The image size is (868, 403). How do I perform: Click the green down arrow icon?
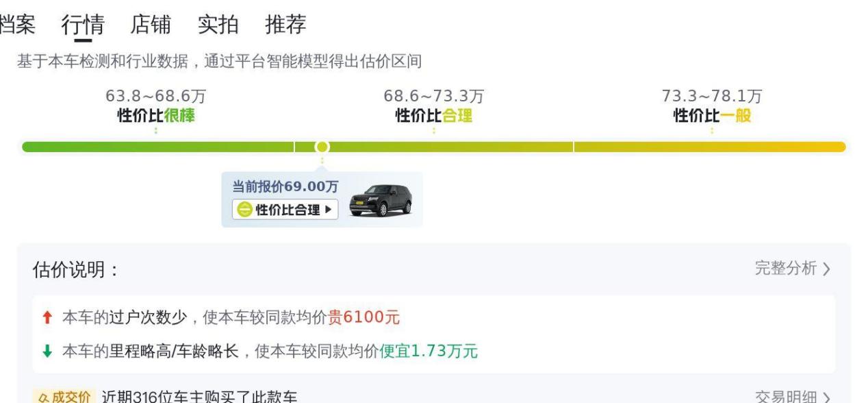(47, 352)
